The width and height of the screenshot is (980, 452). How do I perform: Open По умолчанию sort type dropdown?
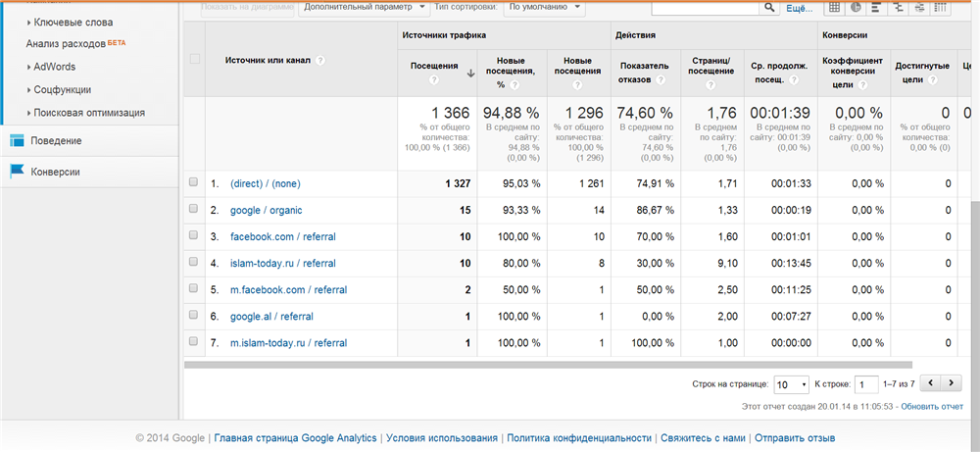[x=544, y=8]
